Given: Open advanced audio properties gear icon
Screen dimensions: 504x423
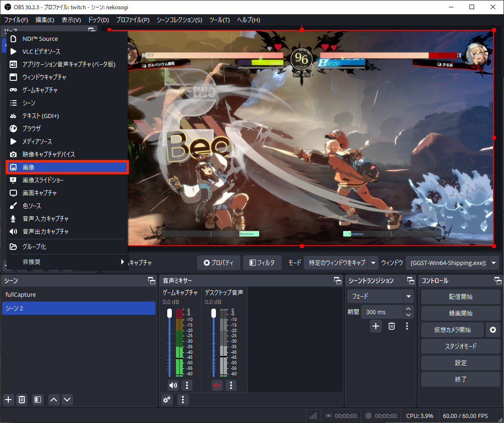Looking at the screenshot, I should 167,400.
